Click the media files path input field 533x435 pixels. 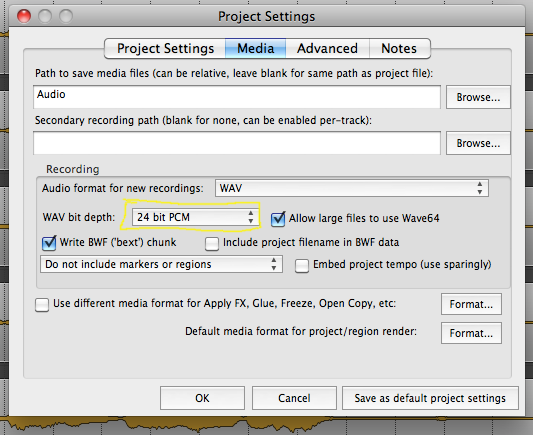(237, 97)
